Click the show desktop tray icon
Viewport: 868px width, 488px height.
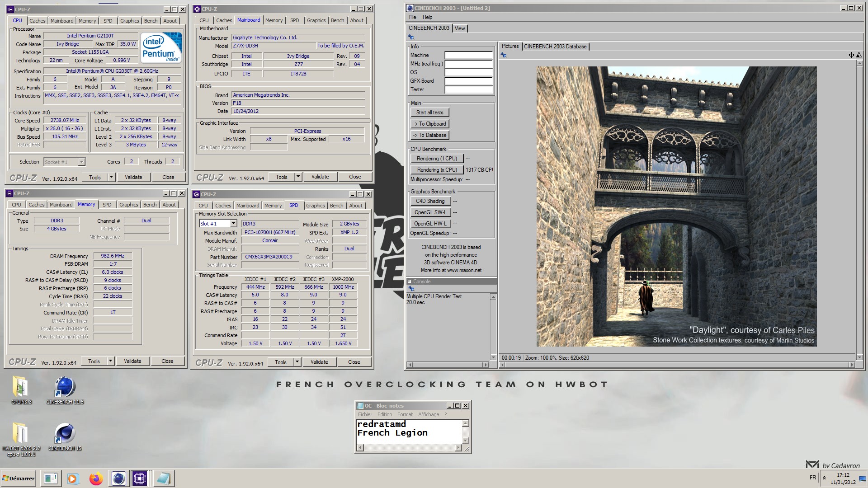pos(863,479)
